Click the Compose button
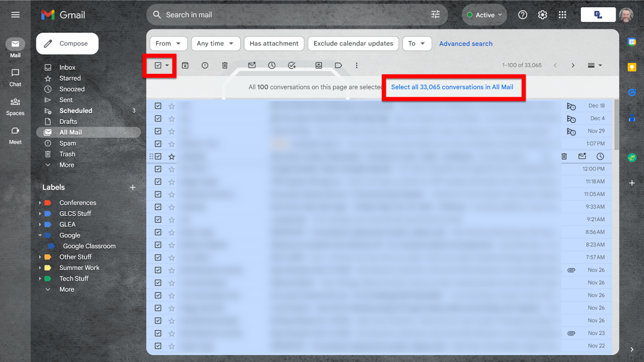Viewport: 644px width, 362px height. click(67, 43)
